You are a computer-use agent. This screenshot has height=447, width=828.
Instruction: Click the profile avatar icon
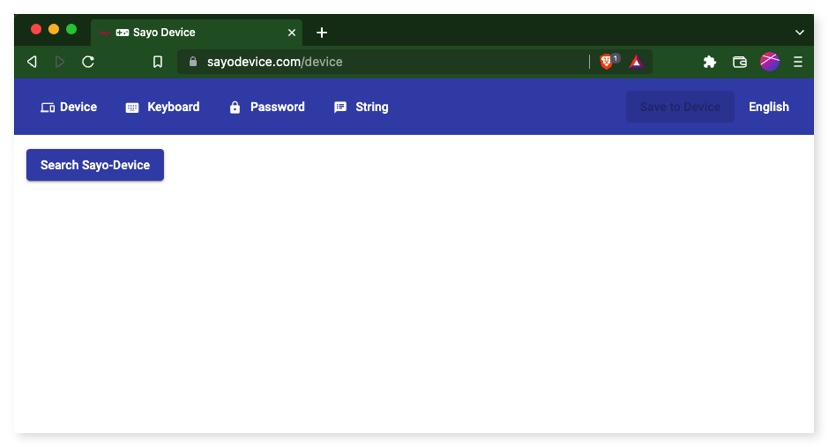(769, 62)
